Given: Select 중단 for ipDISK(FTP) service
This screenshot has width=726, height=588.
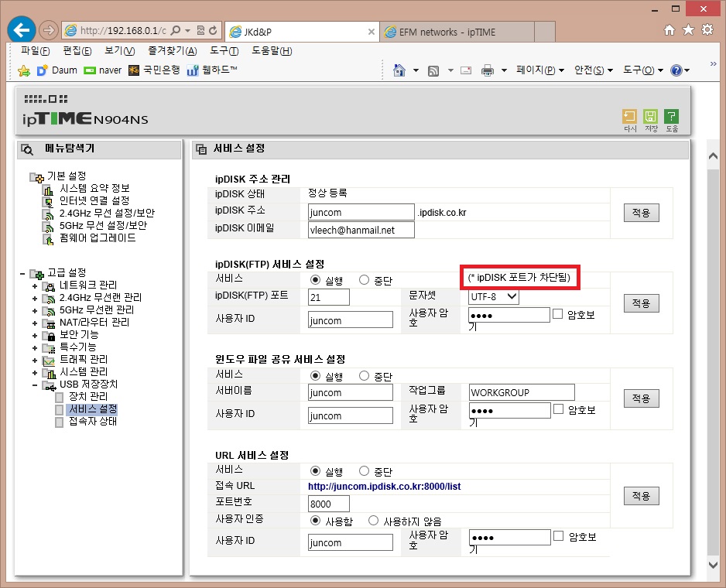Looking at the screenshot, I should pos(364,280).
